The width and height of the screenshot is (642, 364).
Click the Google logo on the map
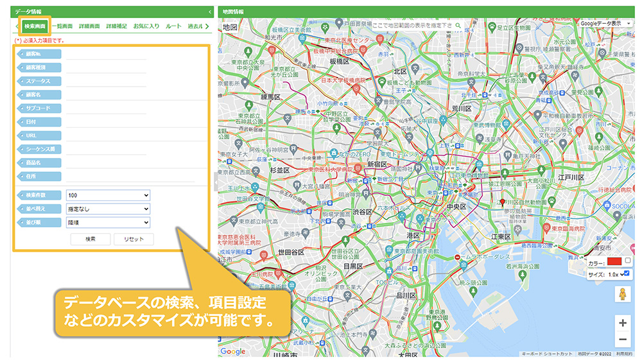point(233,351)
